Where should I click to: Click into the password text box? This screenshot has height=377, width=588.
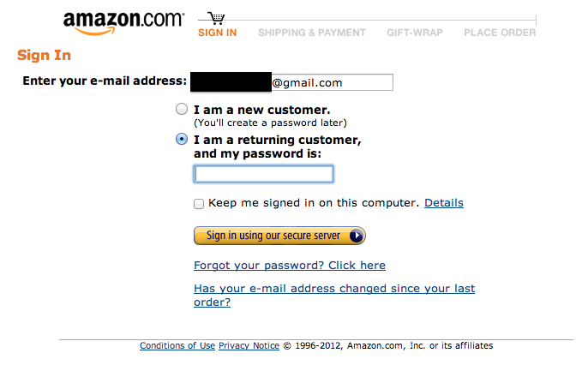(x=263, y=174)
